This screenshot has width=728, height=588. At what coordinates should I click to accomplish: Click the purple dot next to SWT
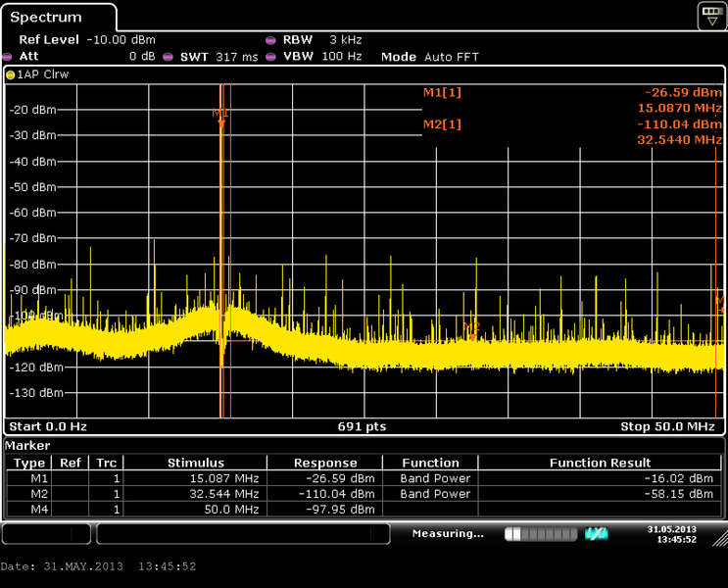click(168, 57)
